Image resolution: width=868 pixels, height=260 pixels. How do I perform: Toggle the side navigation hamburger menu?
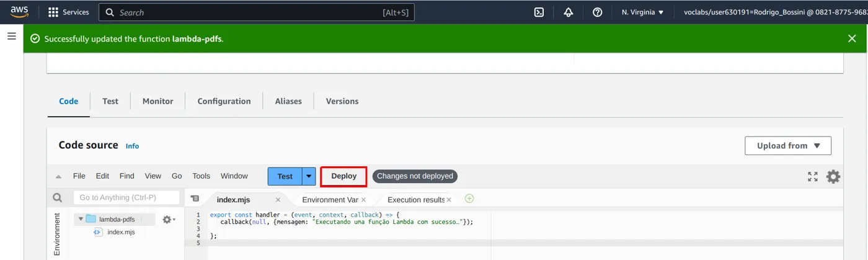[11, 37]
